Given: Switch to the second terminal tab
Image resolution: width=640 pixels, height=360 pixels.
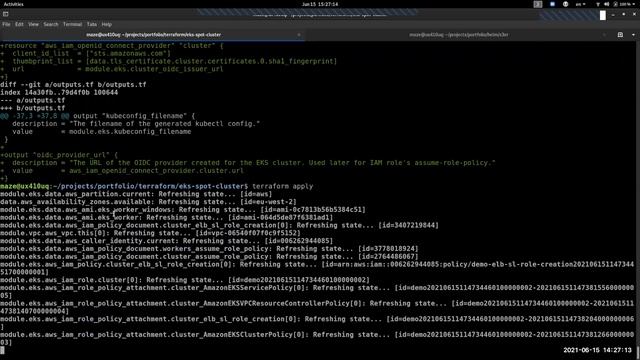Looking at the screenshot, I should [x=459, y=35].
